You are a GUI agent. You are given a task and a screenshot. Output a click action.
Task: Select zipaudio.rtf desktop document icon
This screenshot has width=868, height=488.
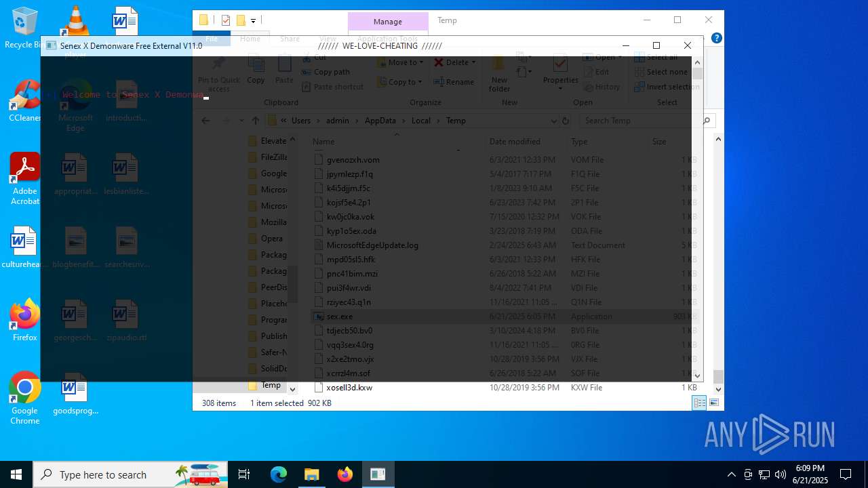point(126,321)
